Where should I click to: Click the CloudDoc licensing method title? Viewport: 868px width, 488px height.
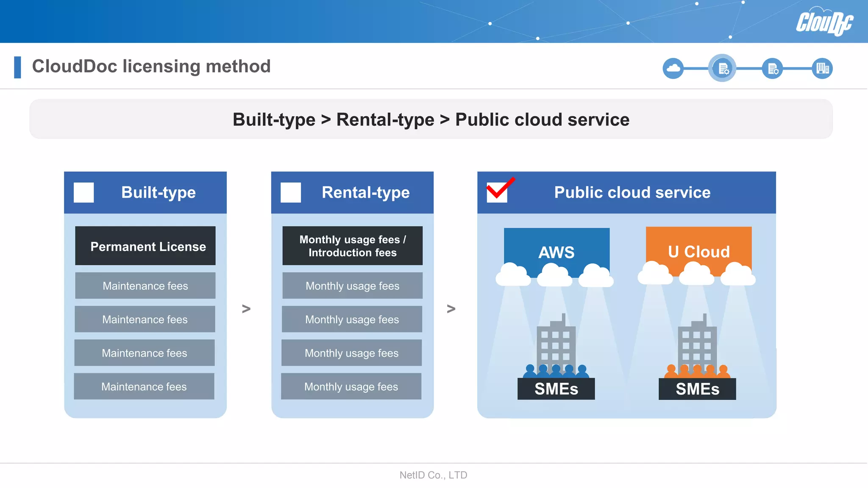[151, 67]
